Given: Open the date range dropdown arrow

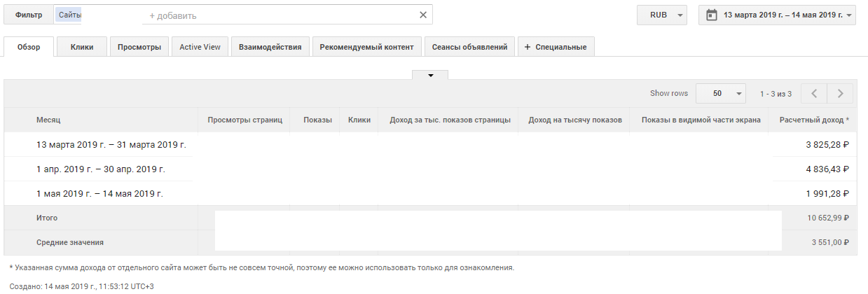Looking at the screenshot, I should tap(849, 15).
